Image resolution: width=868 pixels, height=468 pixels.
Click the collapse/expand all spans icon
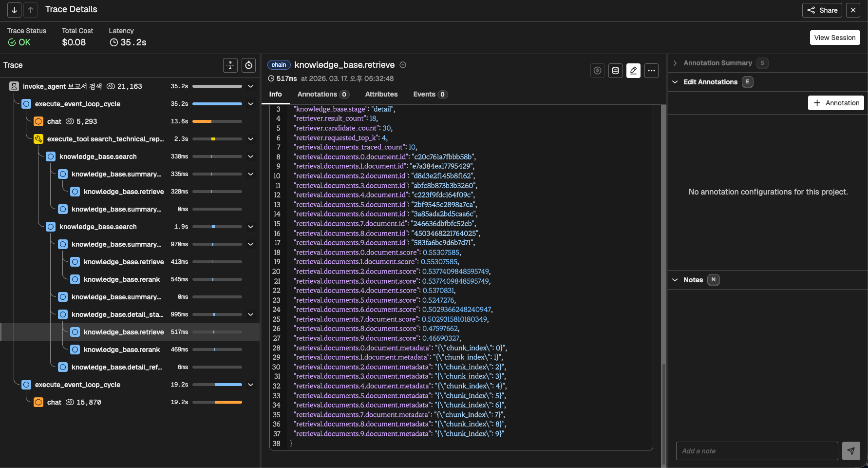coord(230,65)
